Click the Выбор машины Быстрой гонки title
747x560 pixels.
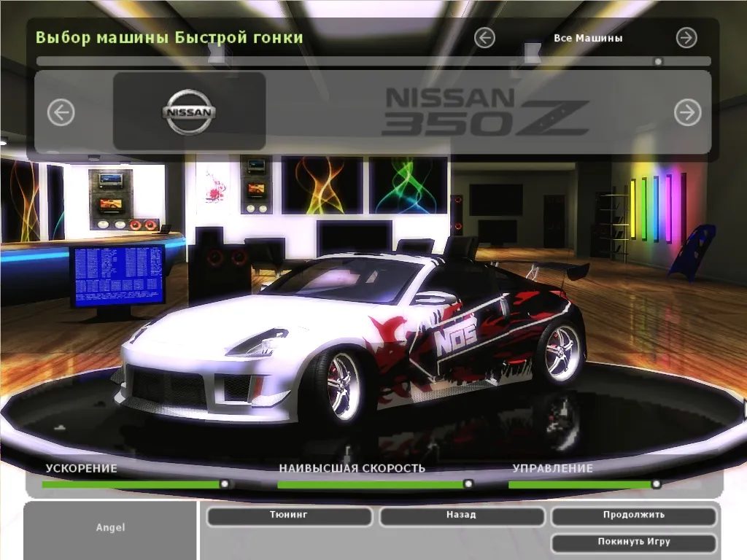pyautogui.click(x=169, y=37)
